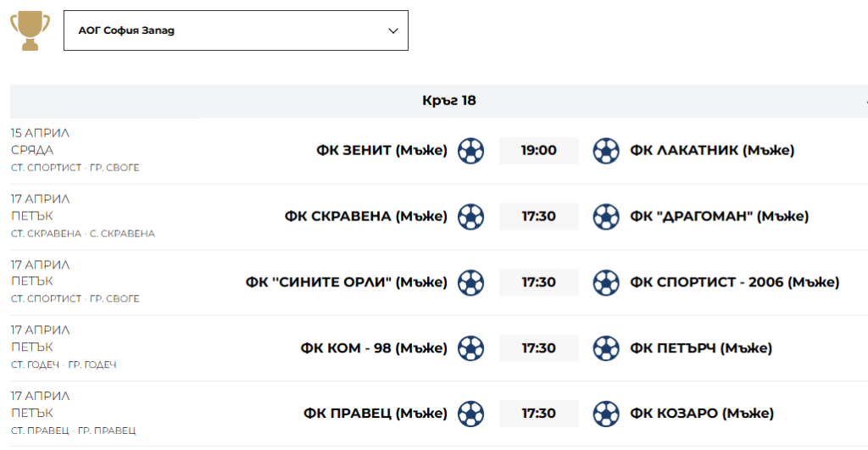Click the 19:00 match time box
Image resolution: width=868 pixels, height=450 pixels.
tap(538, 151)
